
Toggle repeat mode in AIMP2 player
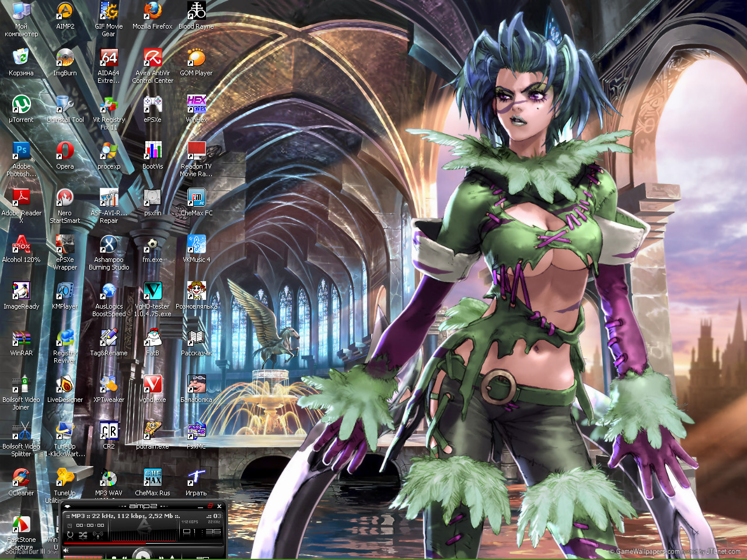click(x=70, y=534)
